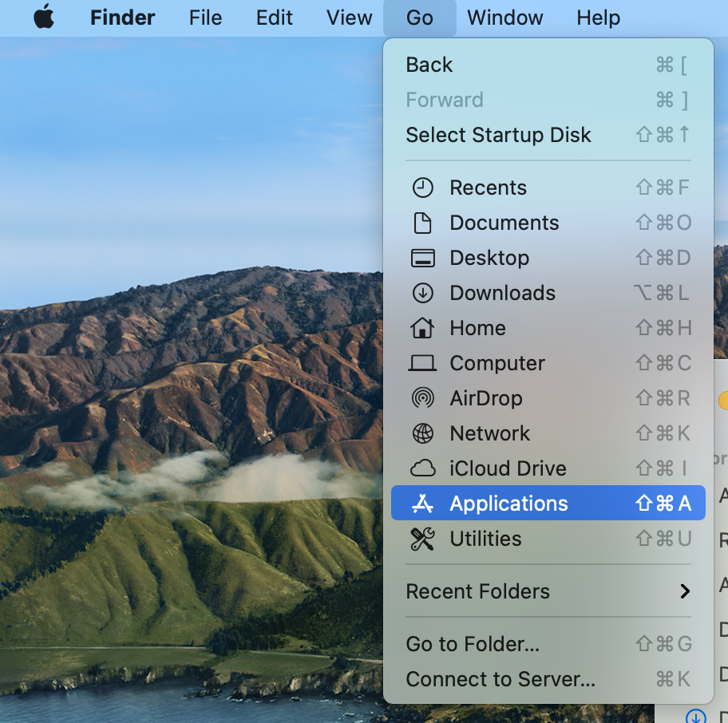Click the iCloud Drive cloud icon
Screen dimensions: 728x723
[x=422, y=468]
